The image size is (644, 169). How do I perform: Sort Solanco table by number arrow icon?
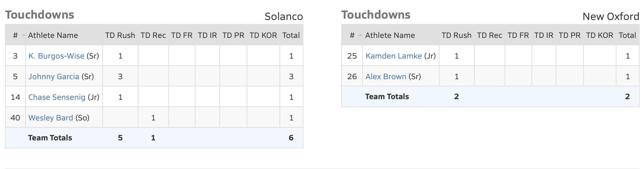click(x=24, y=35)
